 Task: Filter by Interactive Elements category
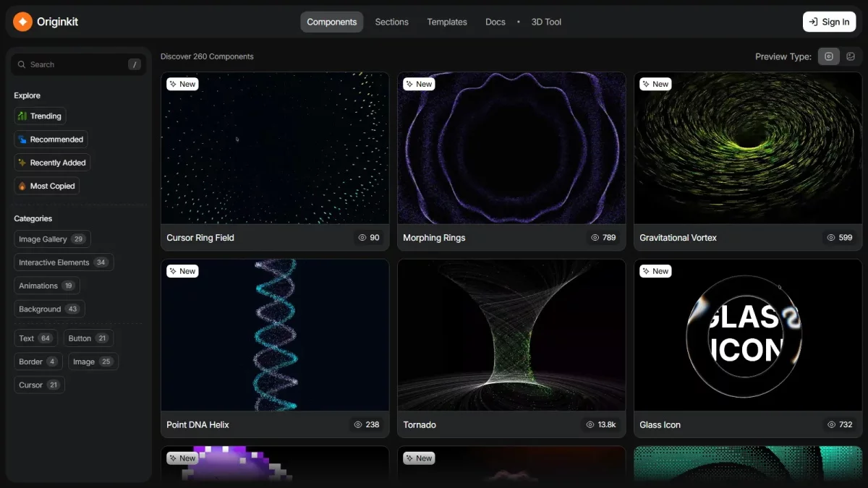pyautogui.click(x=64, y=262)
